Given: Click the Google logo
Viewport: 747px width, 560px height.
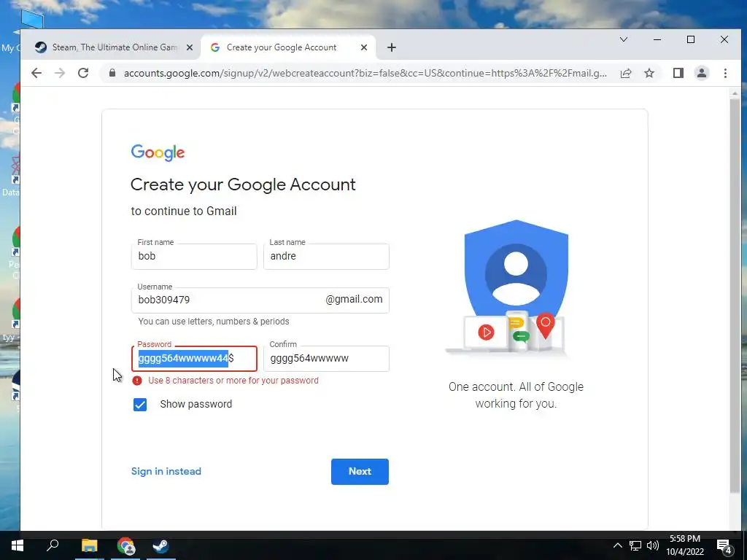Looking at the screenshot, I should pos(158,152).
